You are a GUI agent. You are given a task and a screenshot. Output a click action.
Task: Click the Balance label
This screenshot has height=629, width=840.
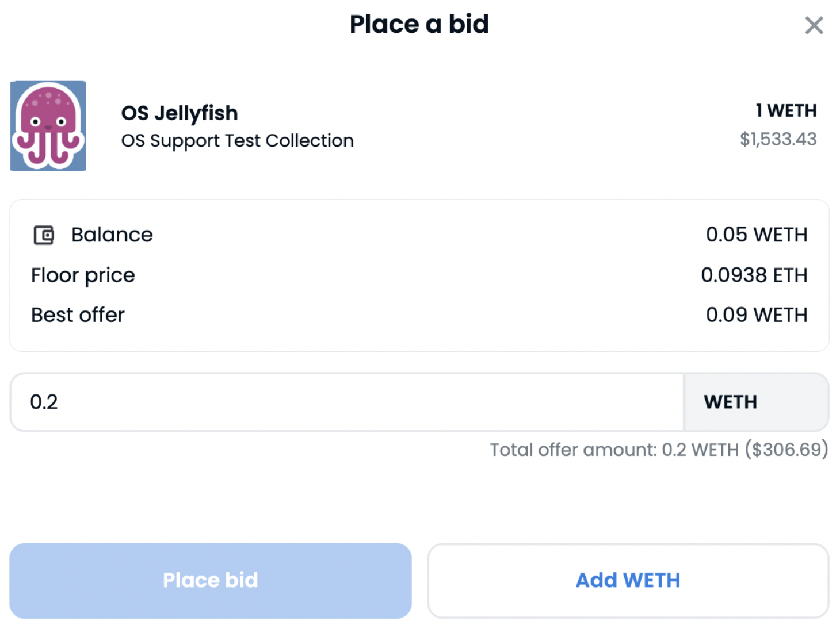click(112, 235)
